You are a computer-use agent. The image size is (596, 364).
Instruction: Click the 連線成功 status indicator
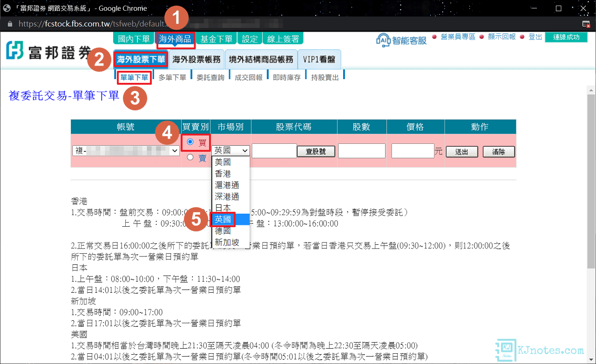[x=566, y=37]
